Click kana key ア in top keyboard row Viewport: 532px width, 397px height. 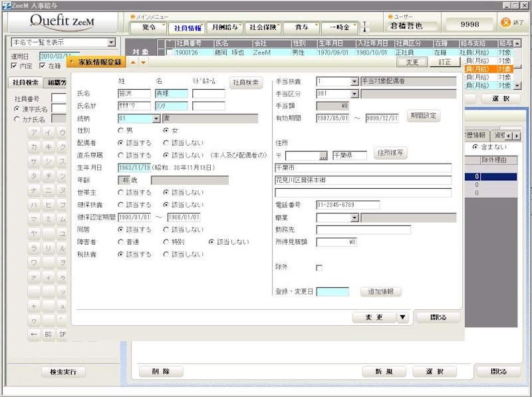(34, 132)
